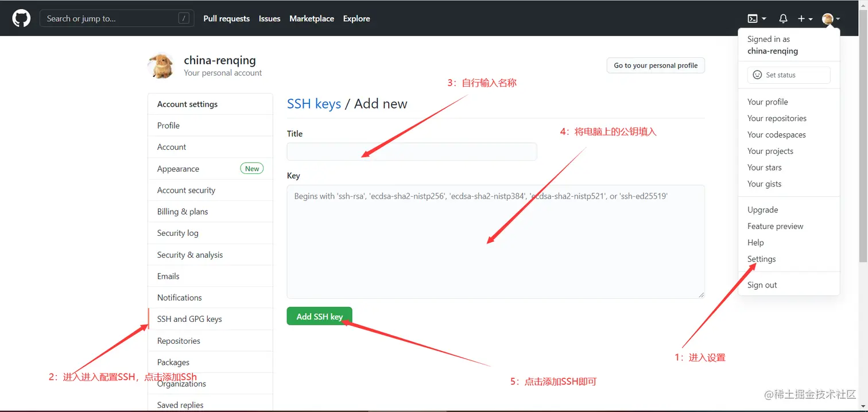Open Notifications in the settings sidebar
This screenshot has height=412, width=868.
coord(210,297)
